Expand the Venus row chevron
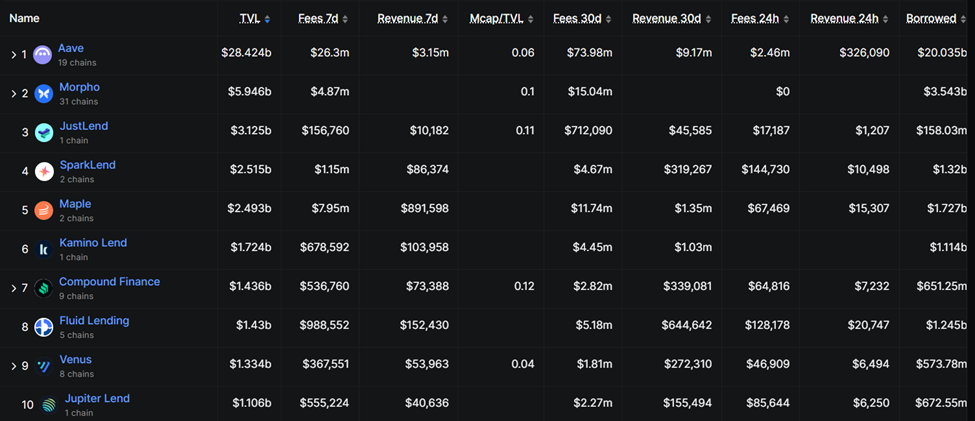The width and height of the screenshot is (975, 421). pyautogui.click(x=13, y=367)
